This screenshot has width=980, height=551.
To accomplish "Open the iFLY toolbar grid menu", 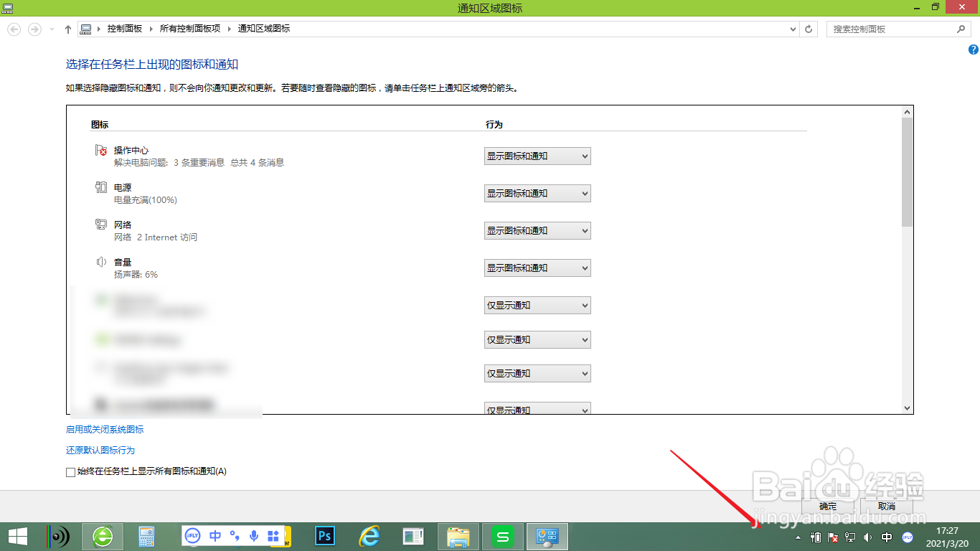I will click(273, 535).
